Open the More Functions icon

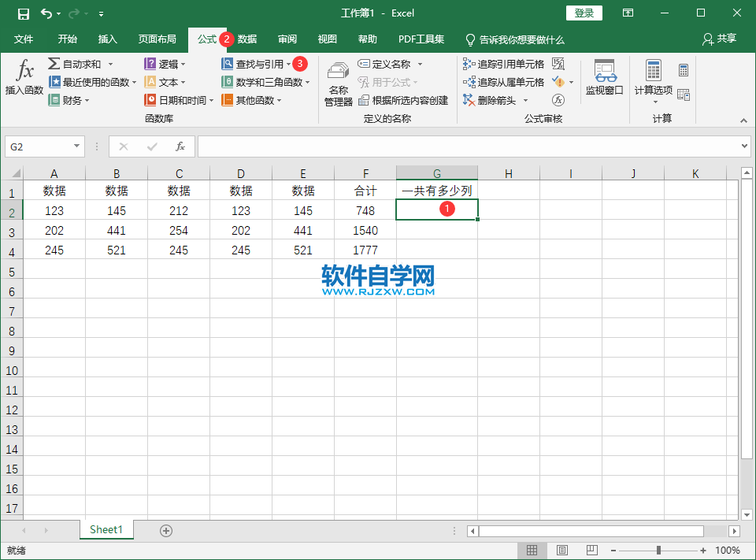[x=227, y=100]
